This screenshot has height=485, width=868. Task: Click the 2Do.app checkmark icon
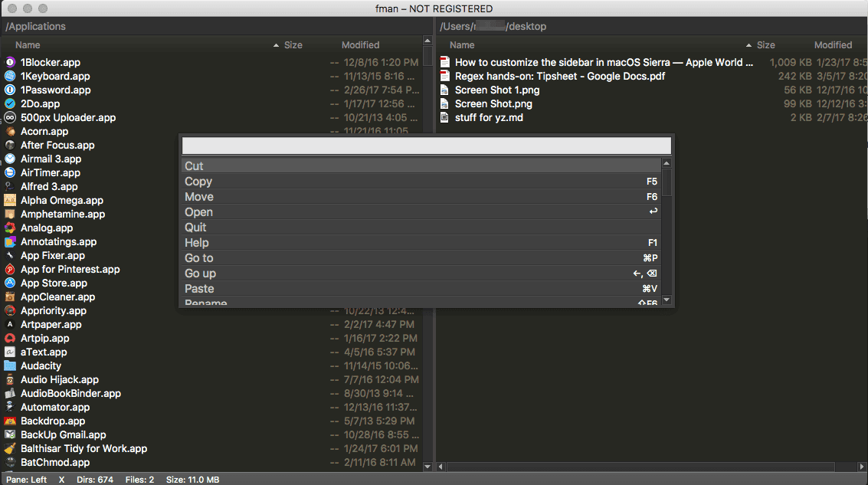click(x=10, y=103)
